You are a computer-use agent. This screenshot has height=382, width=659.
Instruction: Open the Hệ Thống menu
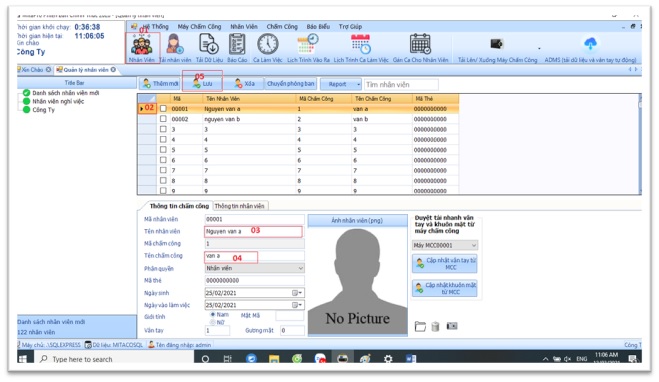point(155,26)
